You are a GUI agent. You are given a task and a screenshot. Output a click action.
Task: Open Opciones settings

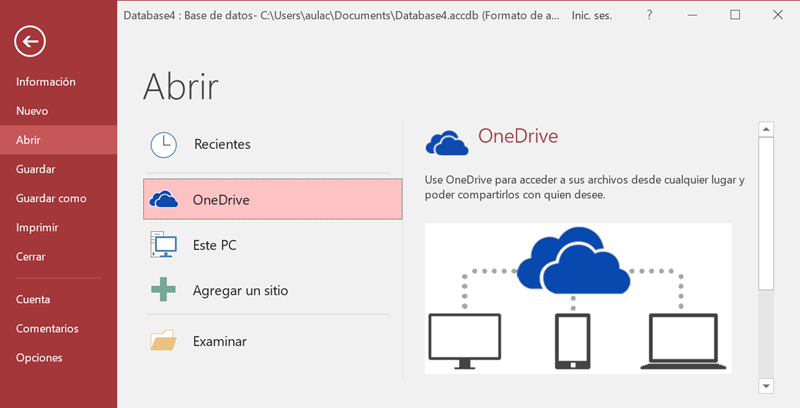(x=39, y=358)
